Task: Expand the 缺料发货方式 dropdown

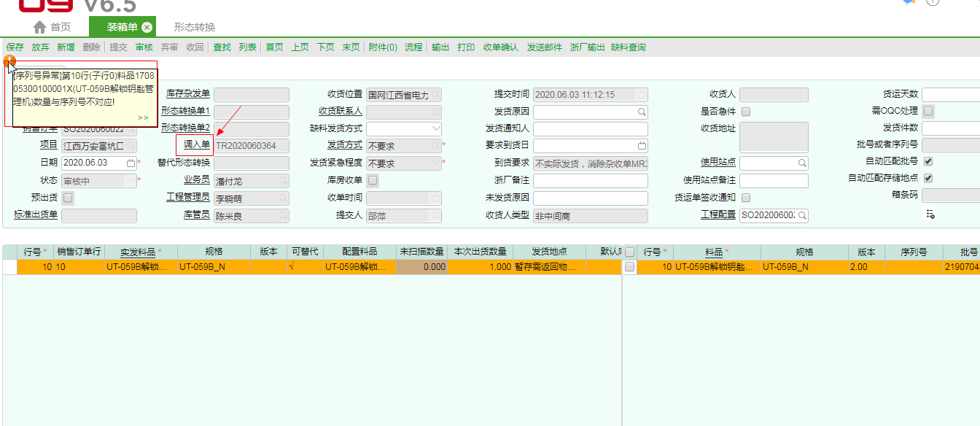Action: [x=436, y=129]
